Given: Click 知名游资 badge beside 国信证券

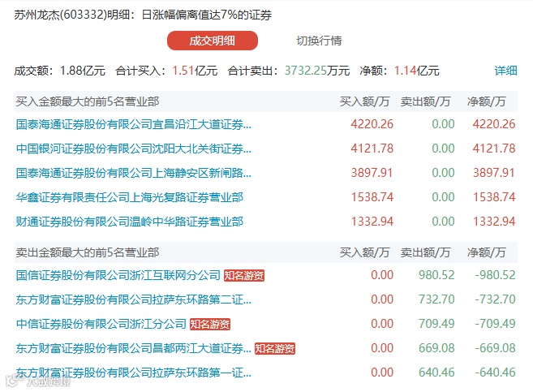Looking at the screenshot, I should 244,275.
